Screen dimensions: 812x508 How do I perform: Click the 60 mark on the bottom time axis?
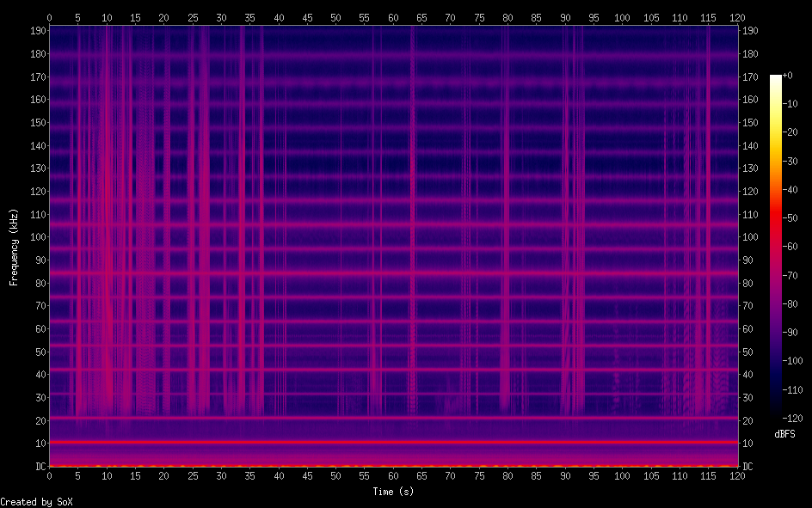pos(393,475)
